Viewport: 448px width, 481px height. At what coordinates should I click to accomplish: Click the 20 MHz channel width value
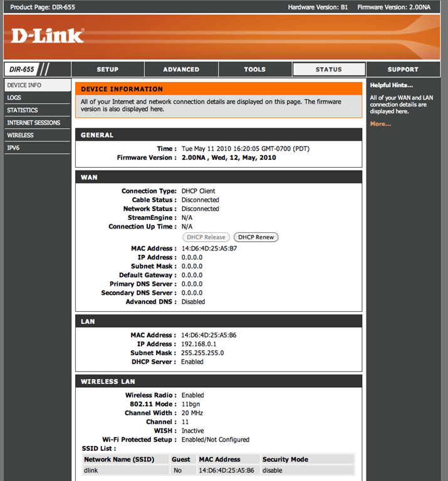pos(192,413)
